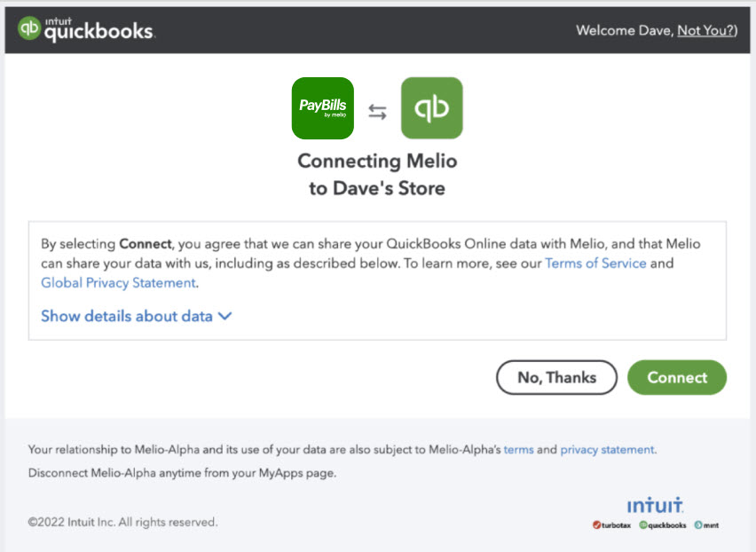Click the Not You? link

tap(705, 30)
